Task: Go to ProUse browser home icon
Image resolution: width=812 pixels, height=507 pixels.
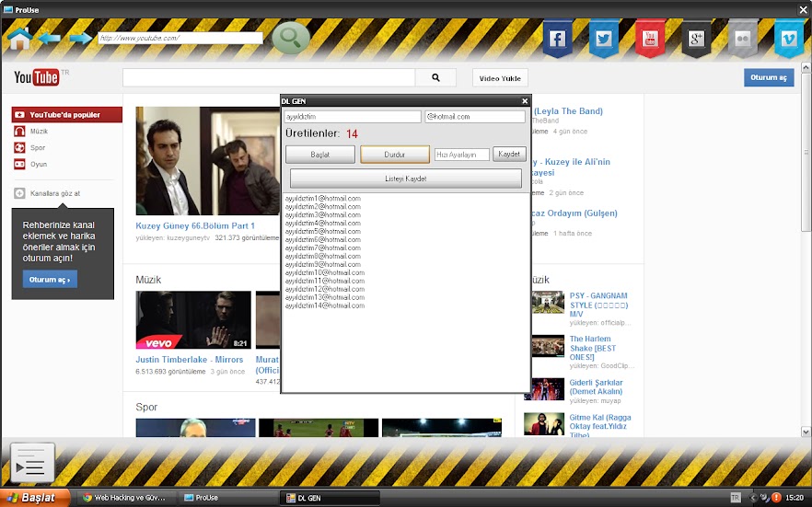Action: (x=20, y=39)
